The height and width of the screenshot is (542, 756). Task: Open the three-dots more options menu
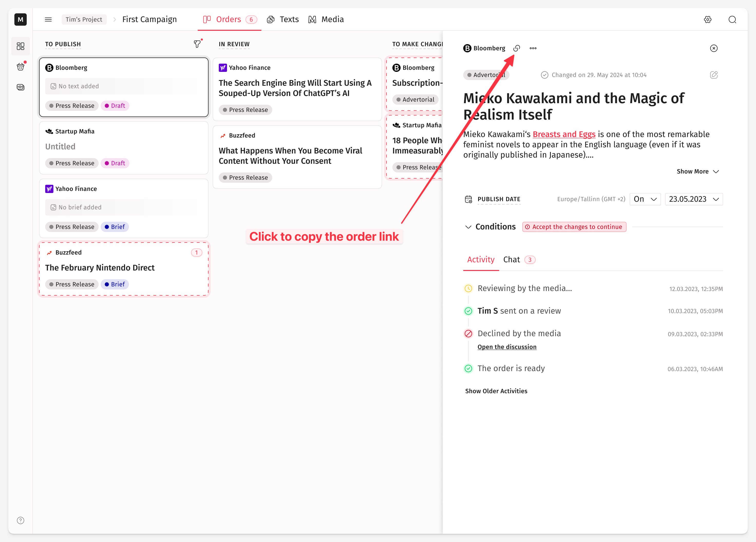click(x=533, y=48)
